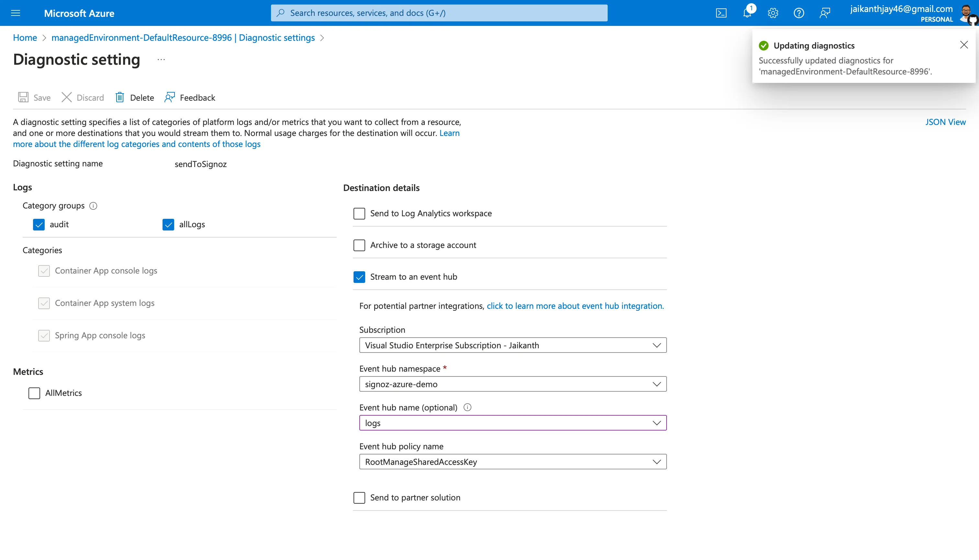
Task: Click the Save disk icon
Action: 23,97
